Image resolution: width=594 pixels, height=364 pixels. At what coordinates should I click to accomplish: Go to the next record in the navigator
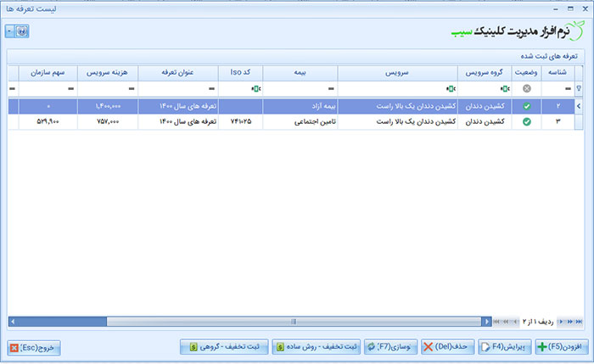559,322
